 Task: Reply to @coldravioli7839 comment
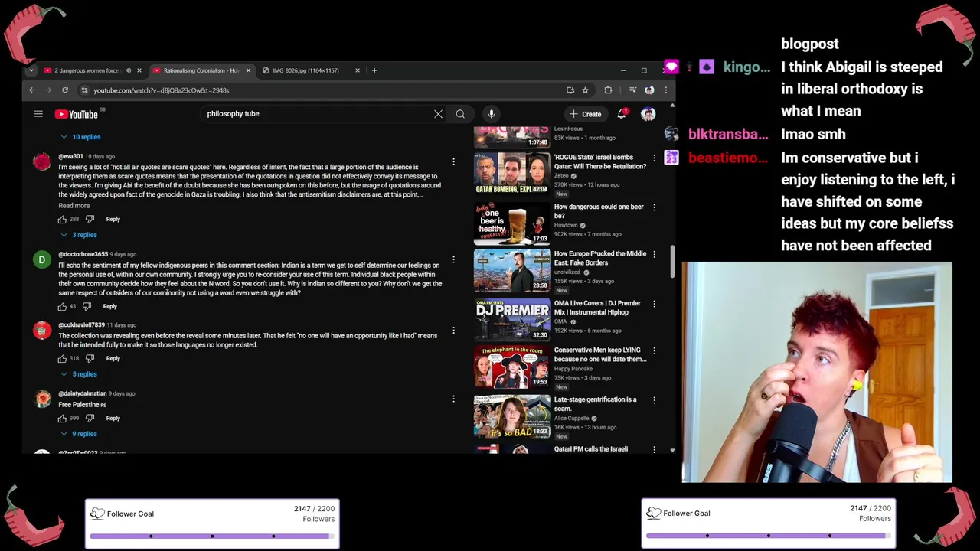point(113,358)
